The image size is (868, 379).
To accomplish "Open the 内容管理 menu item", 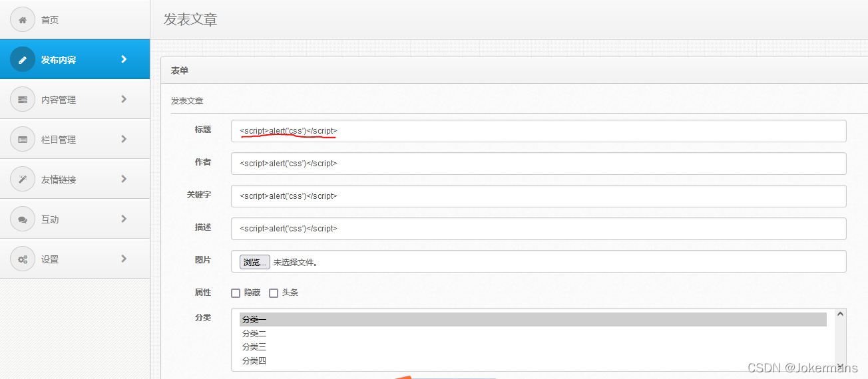I will click(75, 99).
